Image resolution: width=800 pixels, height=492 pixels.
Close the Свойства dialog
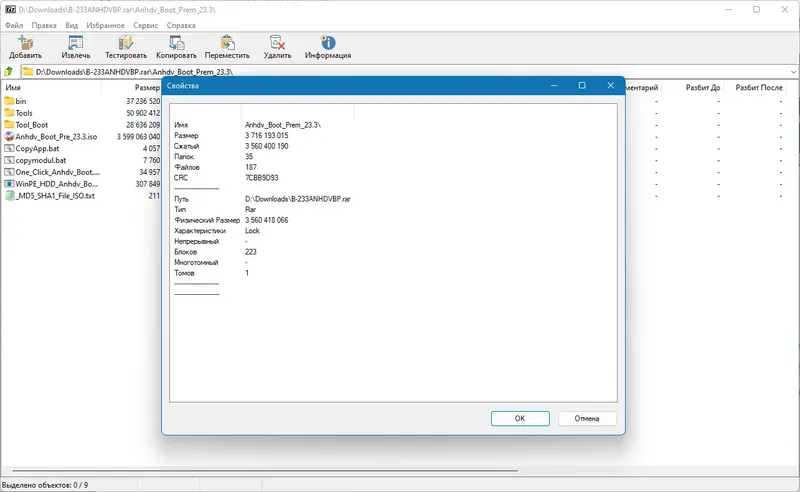611,85
